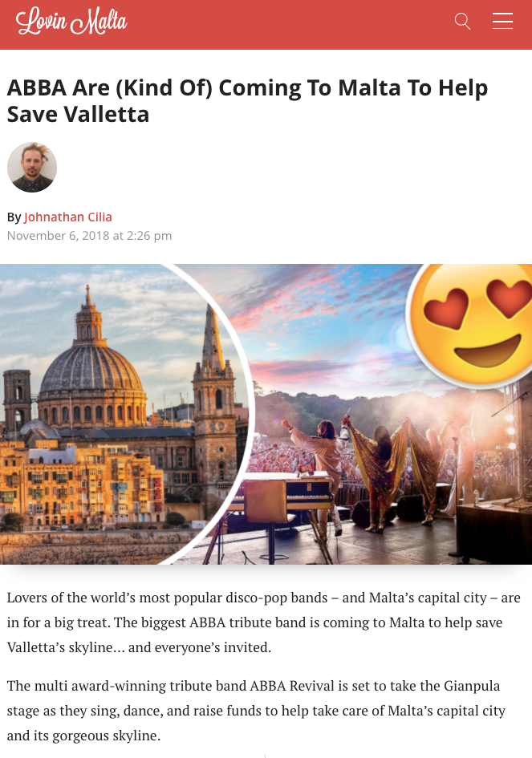
Task: Open the hamburger menu
Action: pos(502,22)
